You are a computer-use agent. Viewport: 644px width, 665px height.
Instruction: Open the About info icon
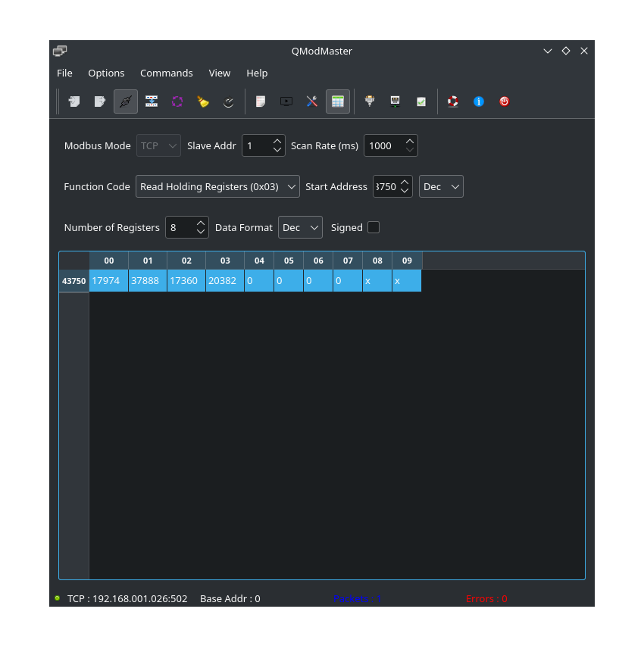pyautogui.click(x=478, y=101)
